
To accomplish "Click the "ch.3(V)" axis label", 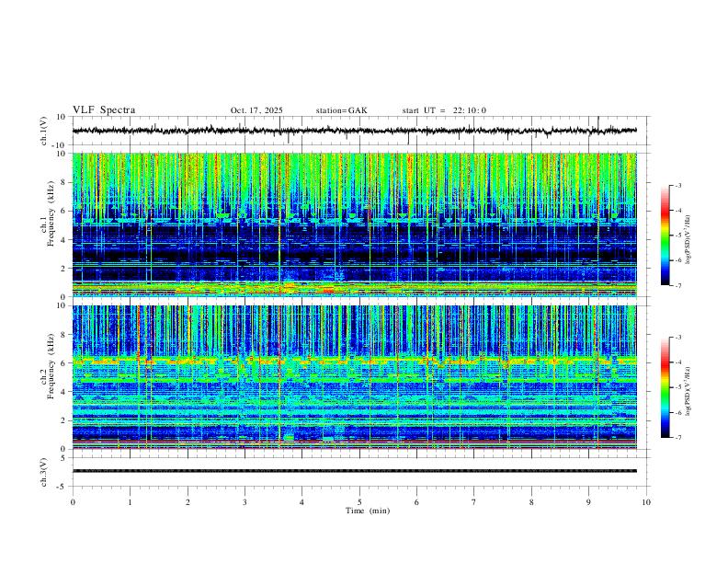I will click(44, 472).
